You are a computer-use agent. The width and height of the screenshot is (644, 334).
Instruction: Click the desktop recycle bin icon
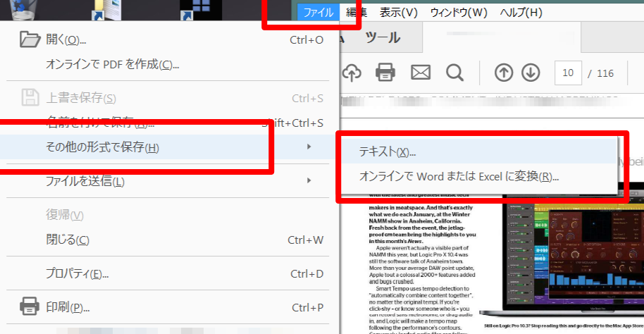[x=23, y=9]
